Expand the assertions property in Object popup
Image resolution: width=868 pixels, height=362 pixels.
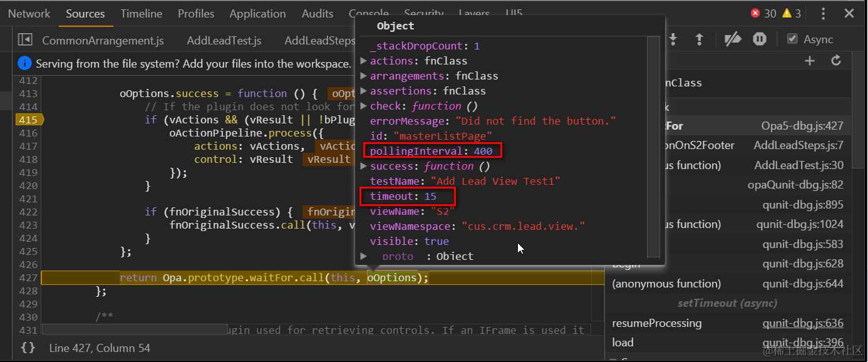tap(364, 91)
